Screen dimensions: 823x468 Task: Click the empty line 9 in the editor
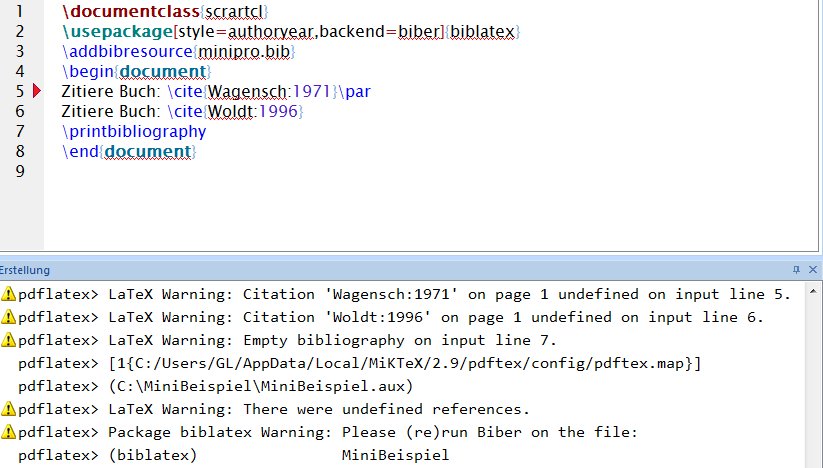point(300,171)
